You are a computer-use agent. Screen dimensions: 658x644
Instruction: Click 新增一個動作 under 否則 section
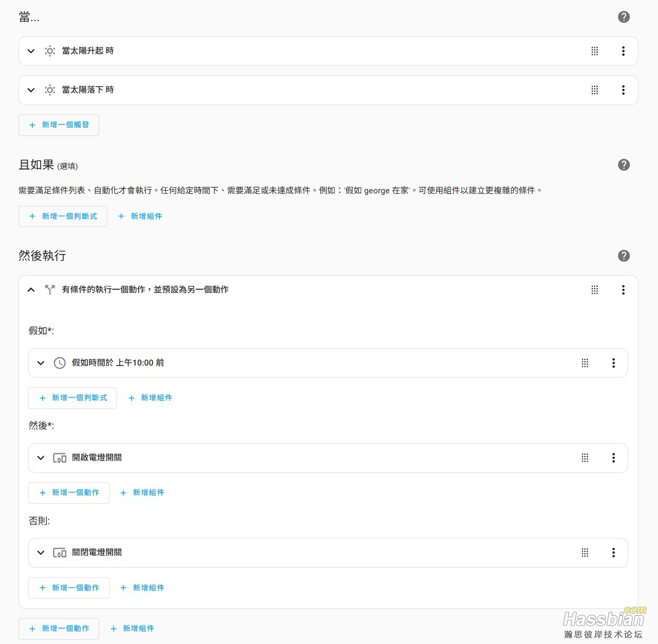click(69, 588)
